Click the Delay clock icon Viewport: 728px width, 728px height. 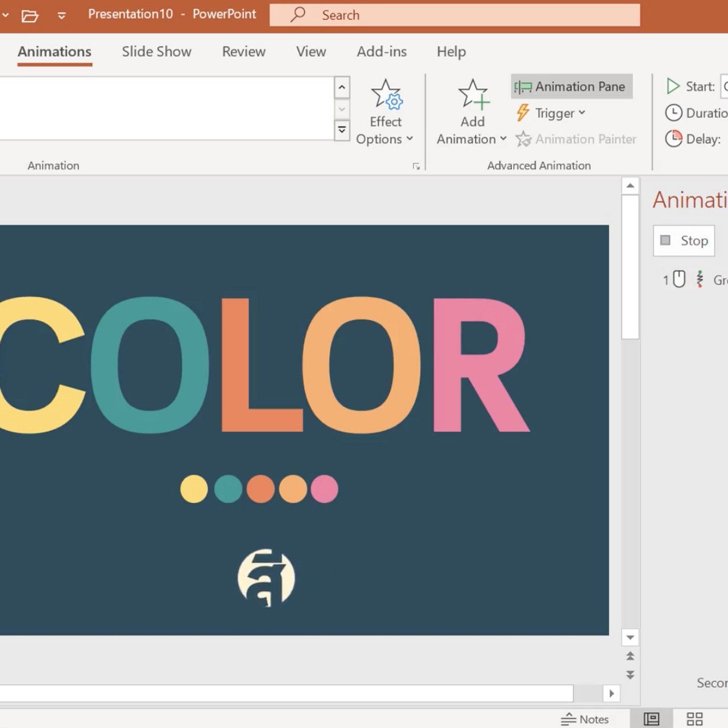click(673, 138)
